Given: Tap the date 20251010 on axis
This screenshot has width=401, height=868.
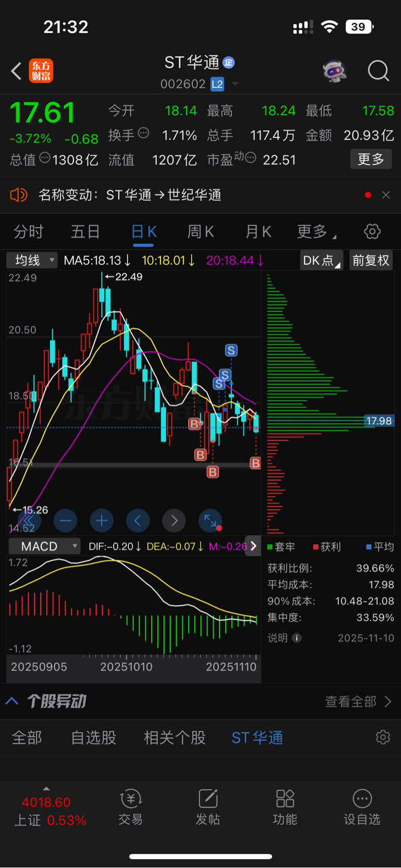Looking at the screenshot, I should click(x=126, y=667).
